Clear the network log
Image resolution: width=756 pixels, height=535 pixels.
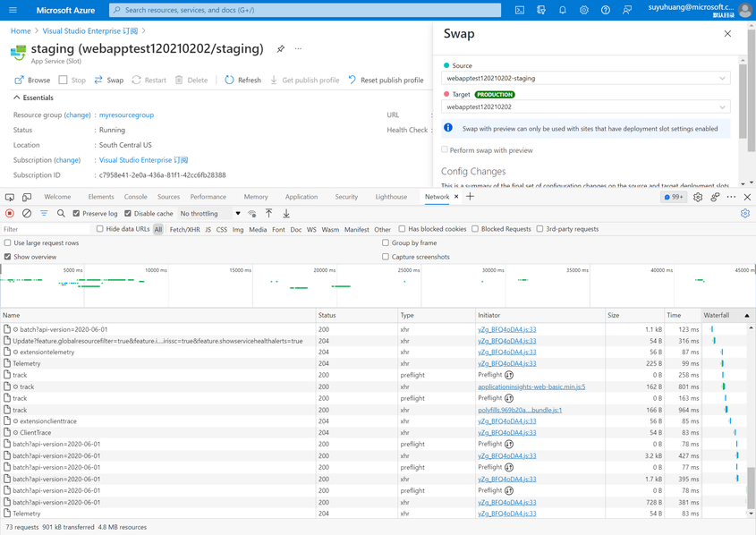tap(27, 214)
